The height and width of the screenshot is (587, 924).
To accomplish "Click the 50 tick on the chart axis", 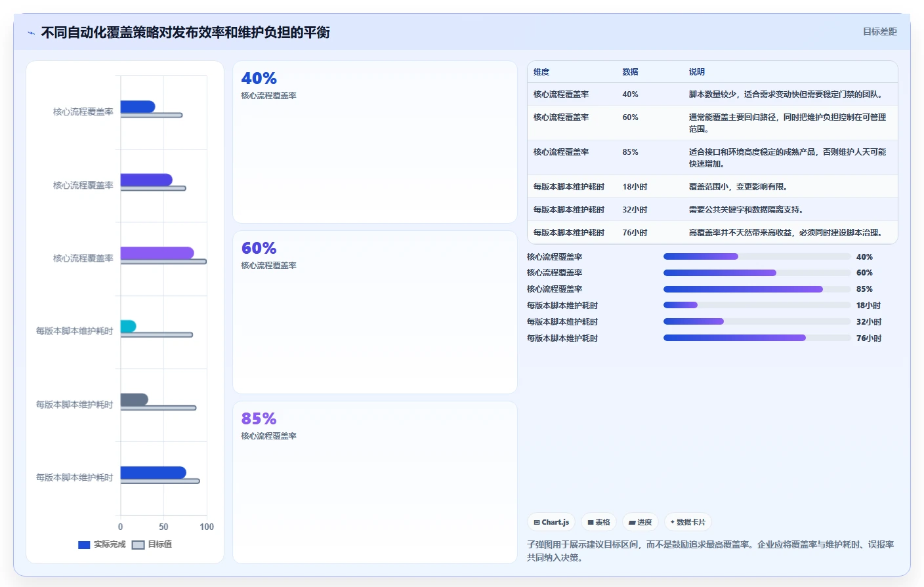I will point(163,527).
